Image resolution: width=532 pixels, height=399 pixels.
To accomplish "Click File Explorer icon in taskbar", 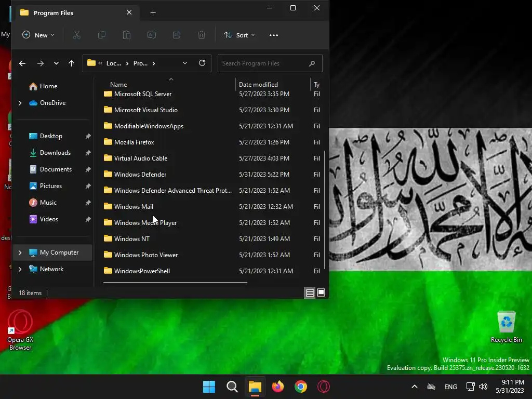I will [x=255, y=387].
